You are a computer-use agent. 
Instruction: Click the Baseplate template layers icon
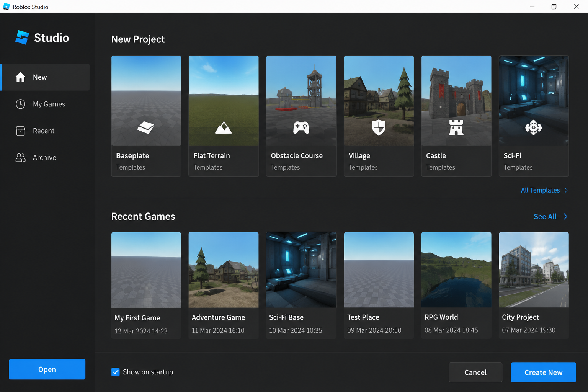146,127
